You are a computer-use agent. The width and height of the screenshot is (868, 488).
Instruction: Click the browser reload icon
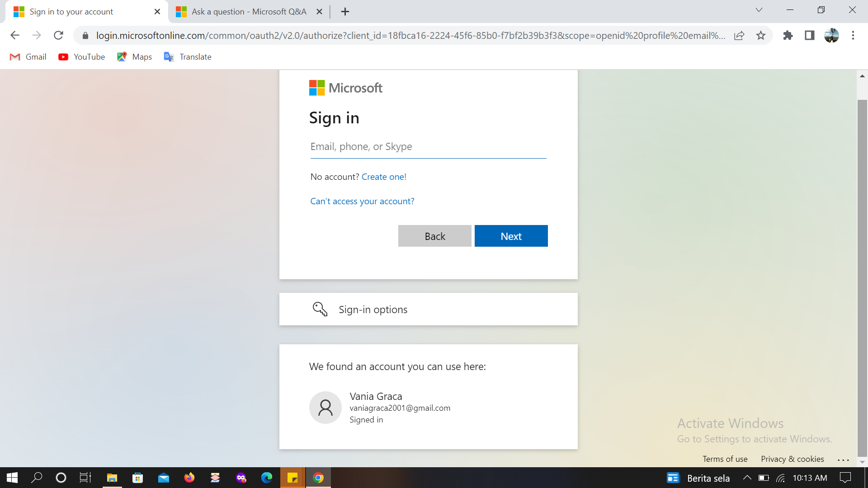(x=58, y=35)
